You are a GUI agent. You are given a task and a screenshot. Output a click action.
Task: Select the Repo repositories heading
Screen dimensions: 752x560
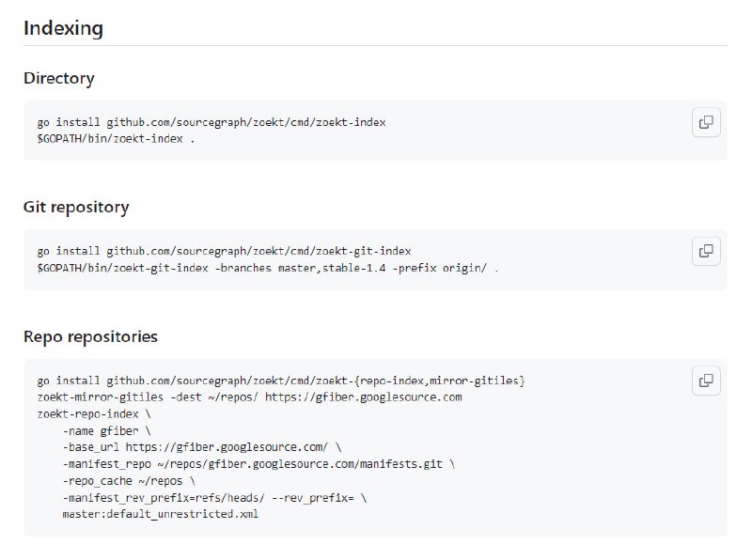[x=90, y=336]
